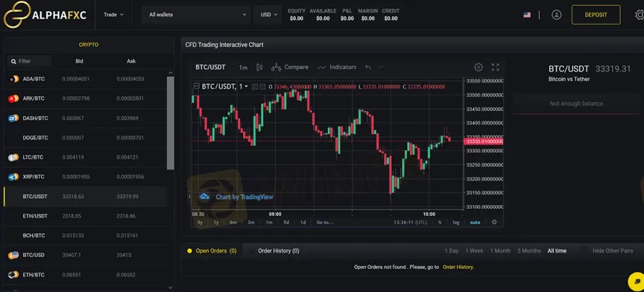
Task: Select the US flag language icon
Action: tap(527, 15)
